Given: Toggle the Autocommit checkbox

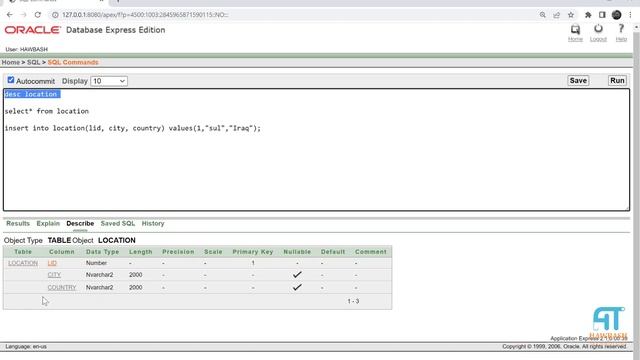Looking at the screenshot, I should 11,80.
